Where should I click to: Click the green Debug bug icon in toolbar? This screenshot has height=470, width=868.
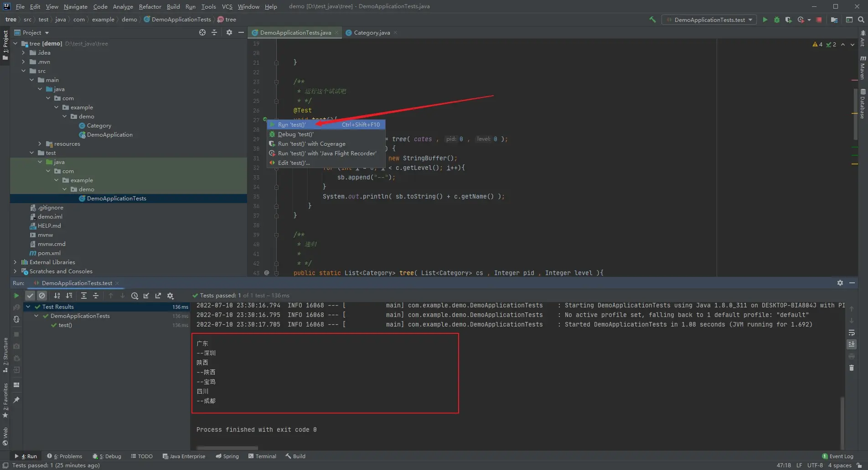coord(777,20)
